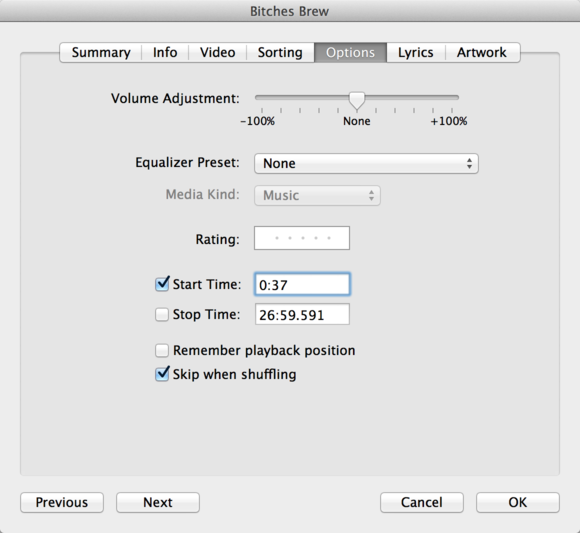Enable Remember playback position

[x=162, y=350]
